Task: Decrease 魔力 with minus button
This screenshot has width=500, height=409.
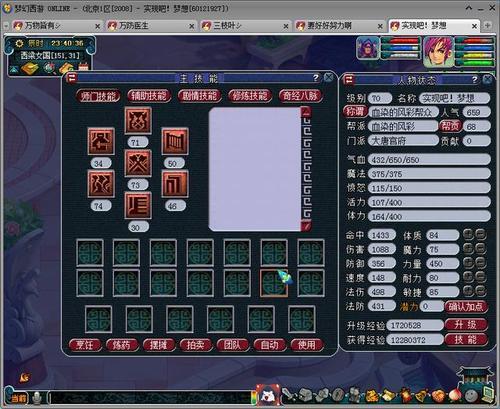Action: pyautogui.click(x=480, y=249)
